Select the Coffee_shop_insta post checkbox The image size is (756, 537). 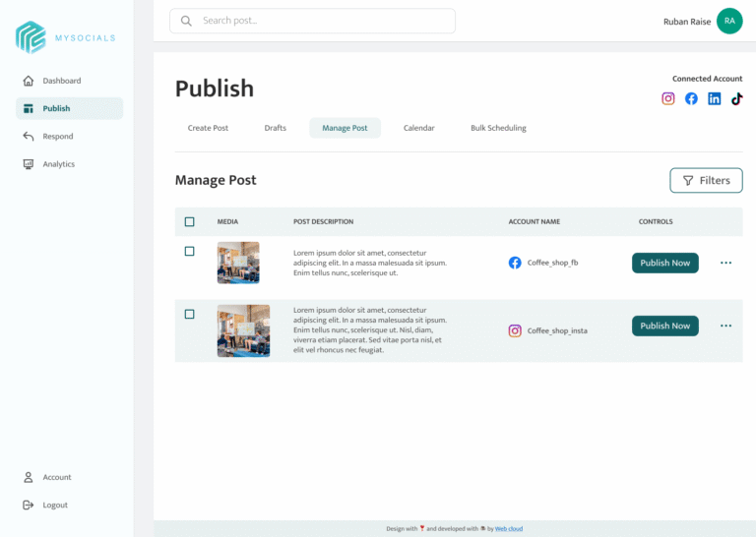pos(190,315)
